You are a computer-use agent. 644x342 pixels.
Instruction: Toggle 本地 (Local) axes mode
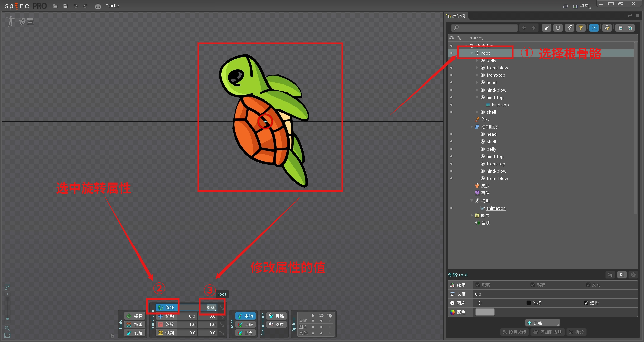pyautogui.click(x=246, y=316)
